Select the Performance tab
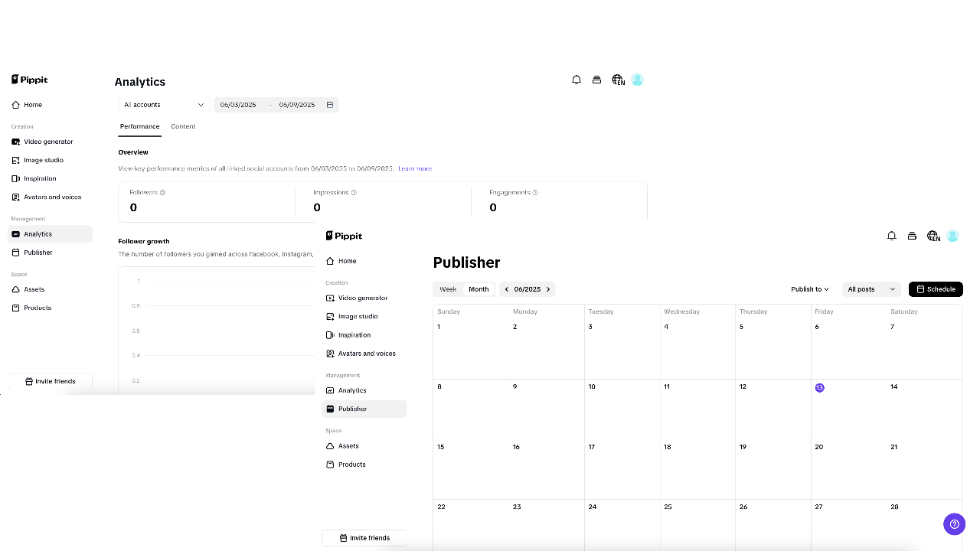980x551 pixels. click(139, 126)
